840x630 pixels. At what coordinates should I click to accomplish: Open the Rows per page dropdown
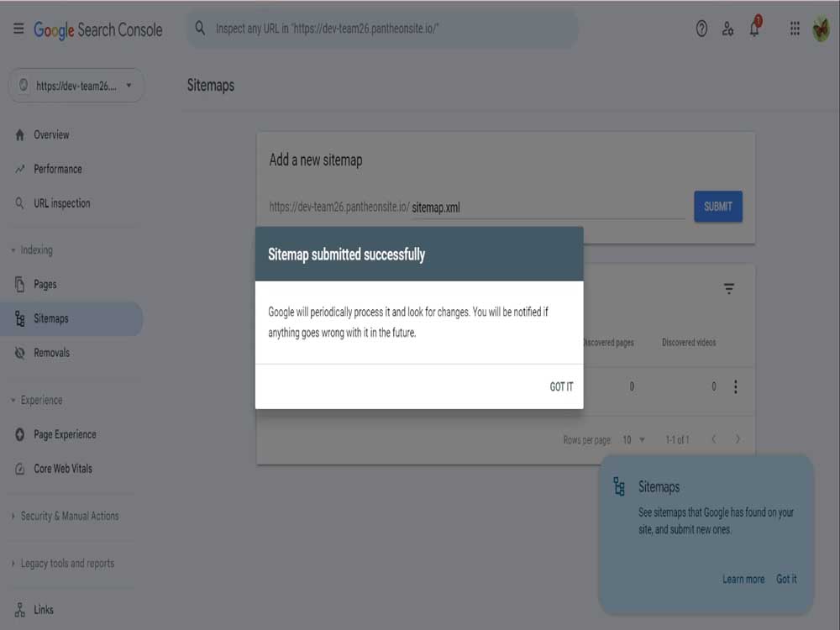pos(633,440)
